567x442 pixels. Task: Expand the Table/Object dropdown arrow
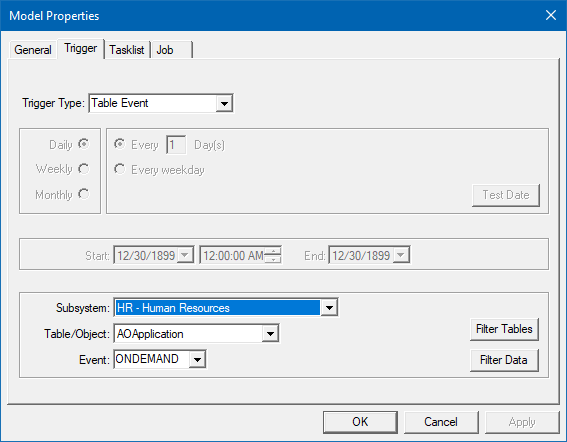pos(270,334)
